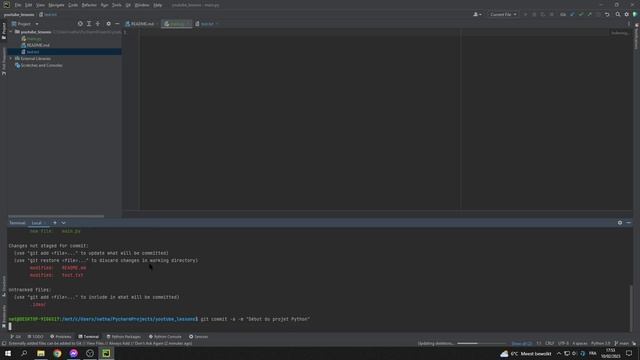Open Chrome from the taskbar

[x=57, y=353]
